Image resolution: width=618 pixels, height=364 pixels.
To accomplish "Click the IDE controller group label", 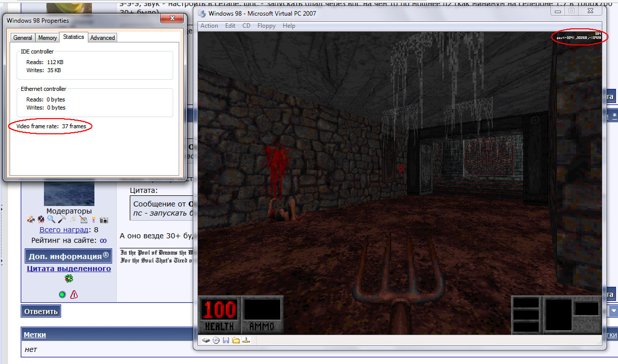I will (37, 51).
